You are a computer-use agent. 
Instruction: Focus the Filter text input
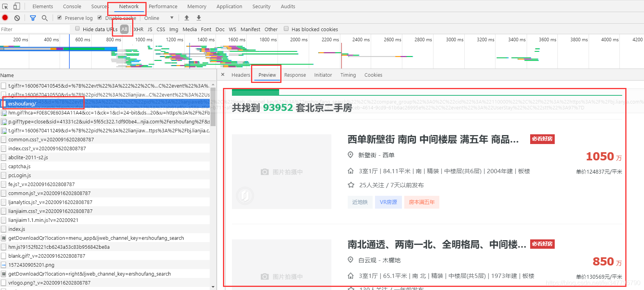click(x=34, y=29)
